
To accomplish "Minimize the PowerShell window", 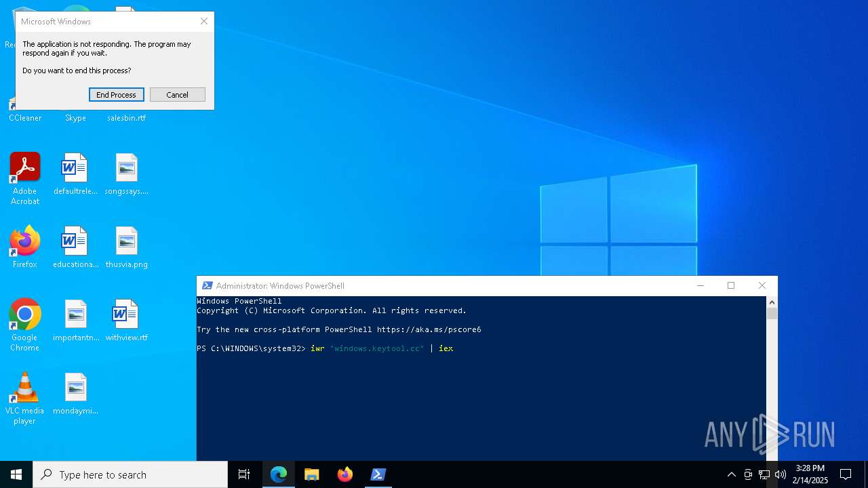I will coord(701,286).
